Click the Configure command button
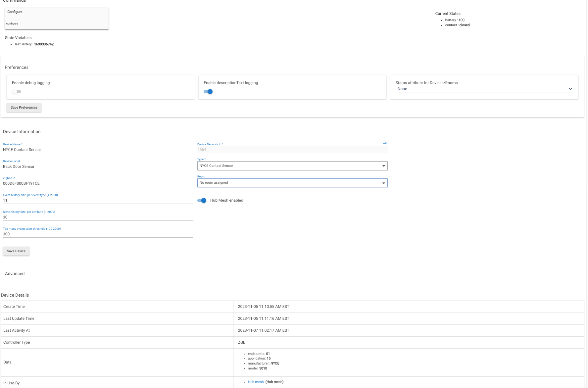The height and width of the screenshot is (388, 588). point(57,19)
